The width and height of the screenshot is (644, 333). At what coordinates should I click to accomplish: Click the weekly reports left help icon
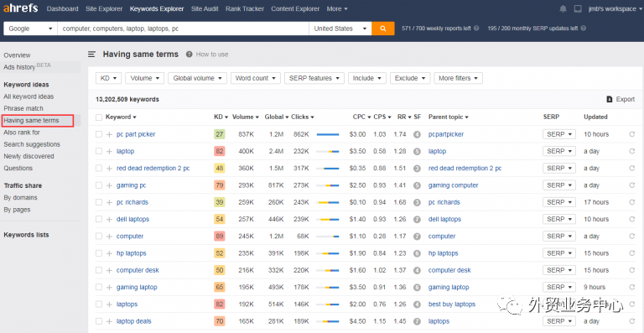tap(476, 29)
